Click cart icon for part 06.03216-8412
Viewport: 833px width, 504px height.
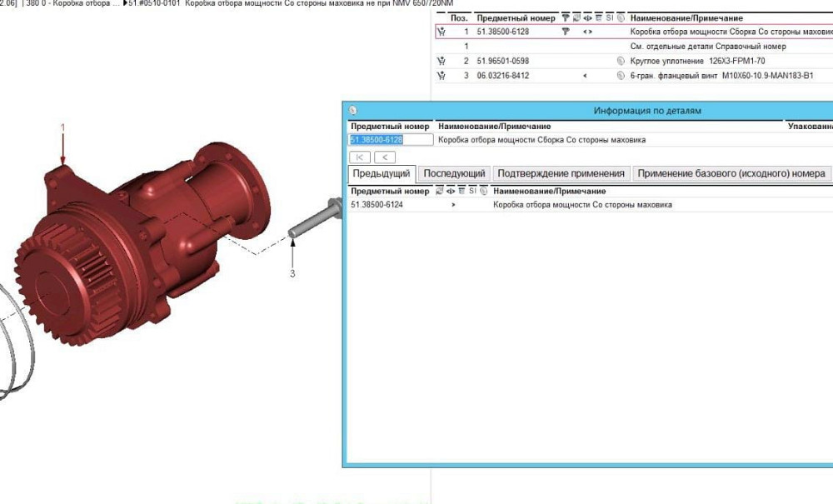(x=441, y=76)
